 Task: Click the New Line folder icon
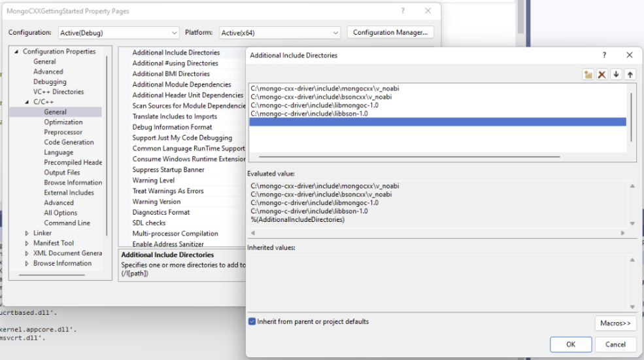[x=588, y=75]
